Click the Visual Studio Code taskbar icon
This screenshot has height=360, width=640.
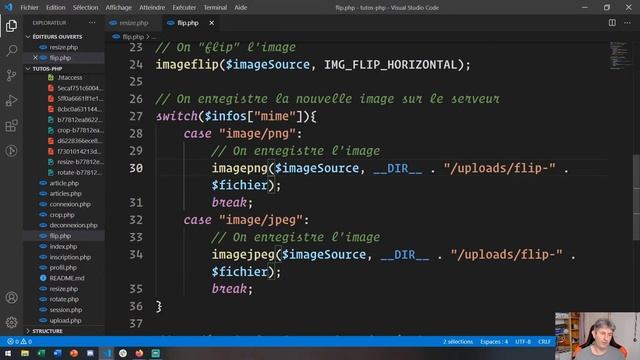click(x=107, y=353)
